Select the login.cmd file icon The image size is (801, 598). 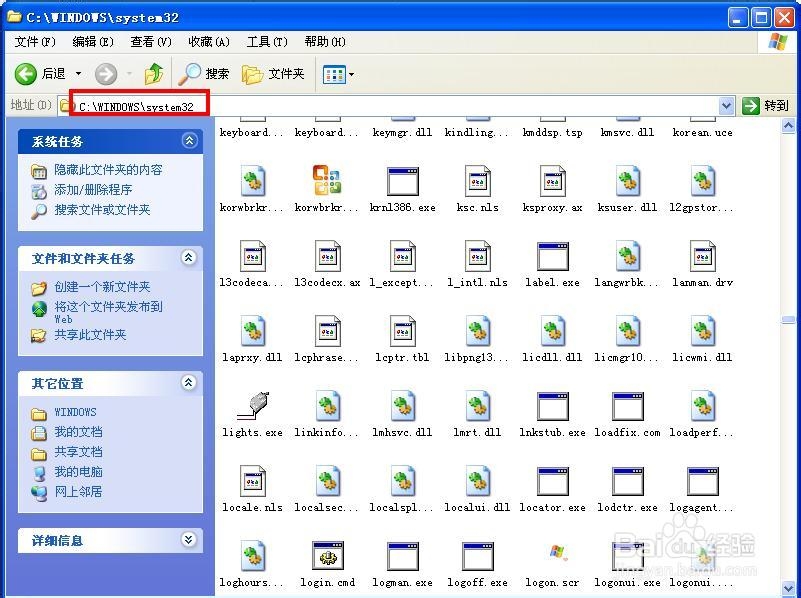327,557
